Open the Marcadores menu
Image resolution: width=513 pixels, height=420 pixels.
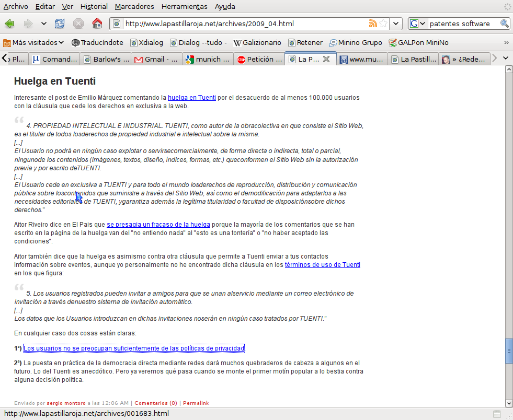point(134,7)
